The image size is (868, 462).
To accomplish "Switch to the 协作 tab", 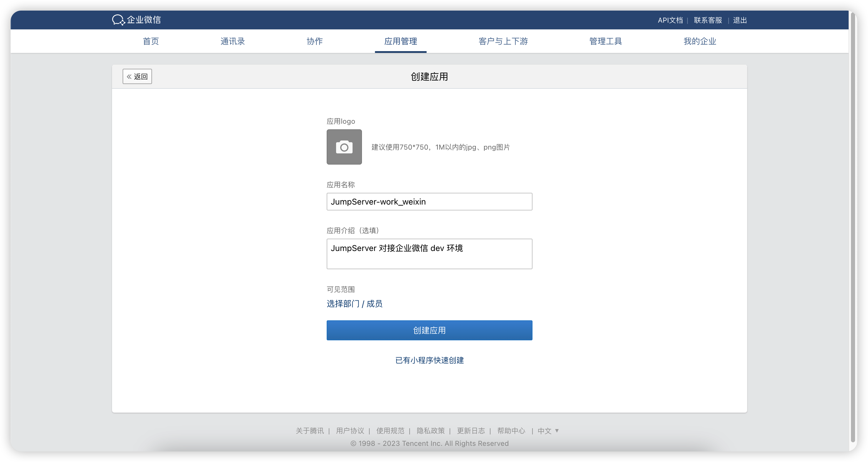I will pos(314,41).
